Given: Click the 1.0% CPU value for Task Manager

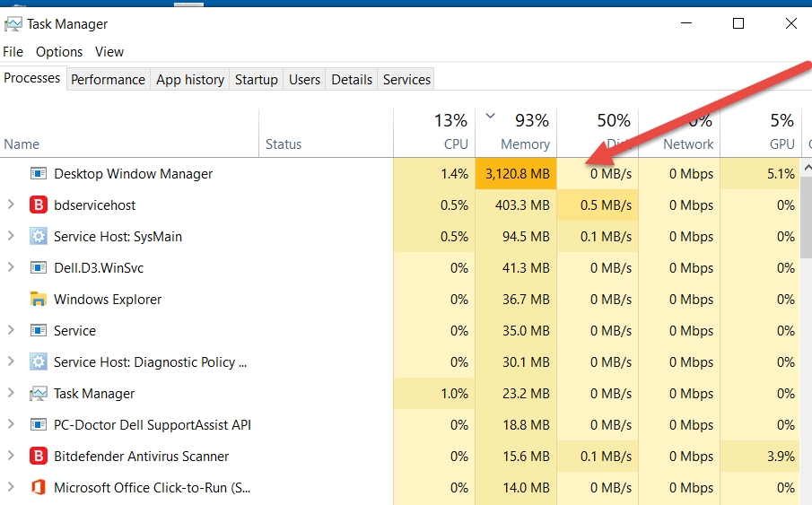Looking at the screenshot, I should (x=454, y=394).
